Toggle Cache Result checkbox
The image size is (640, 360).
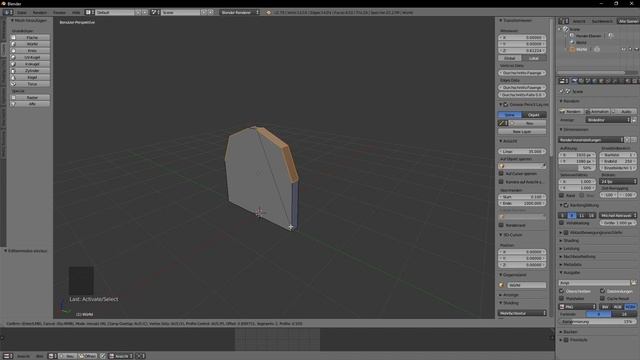click(x=602, y=298)
